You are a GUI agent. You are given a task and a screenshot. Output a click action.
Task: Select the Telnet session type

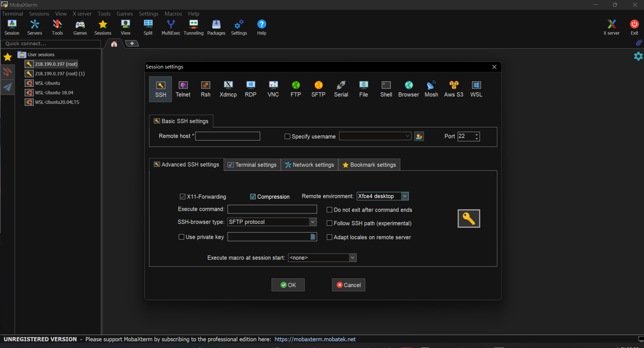[183, 89]
